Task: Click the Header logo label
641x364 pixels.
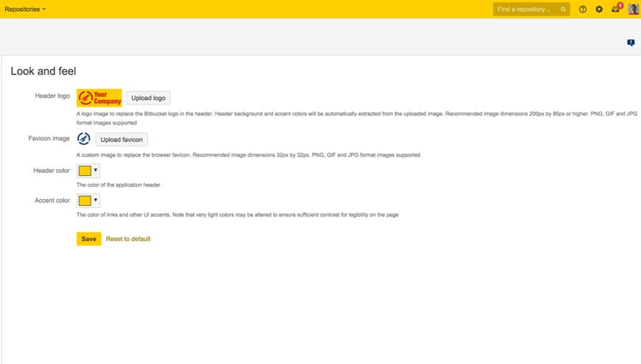Action: (x=52, y=96)
